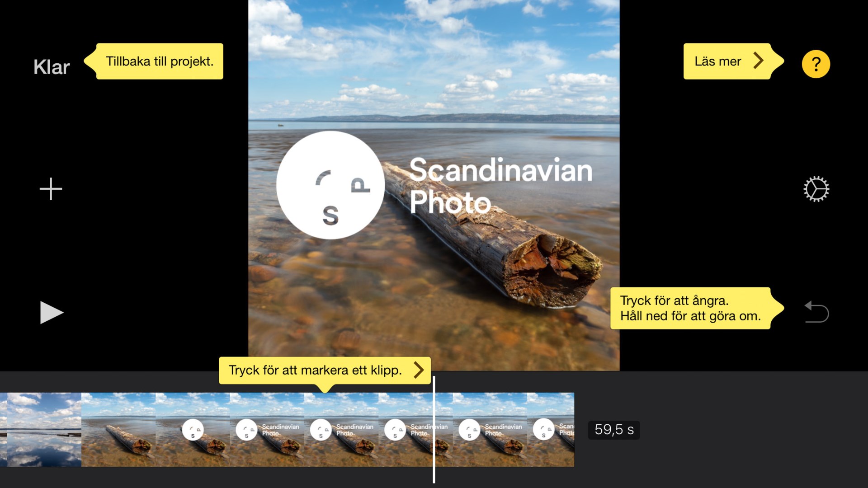Click the Tryck för att ångra tooltip

[696, 308]
